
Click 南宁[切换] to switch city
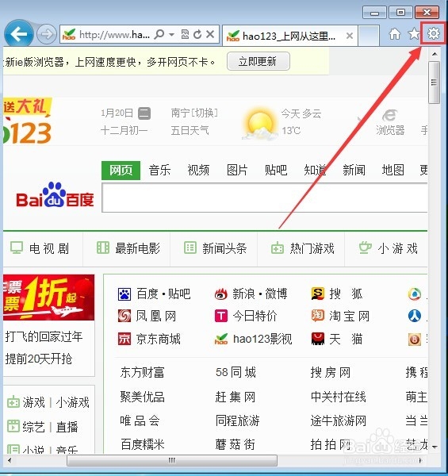click(x=194, y=113)
